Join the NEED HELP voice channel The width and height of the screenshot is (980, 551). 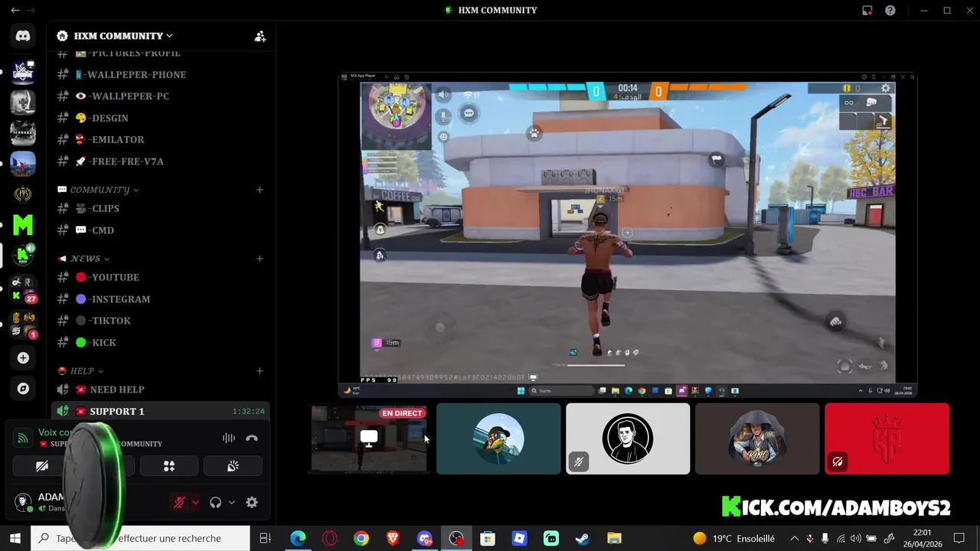[160, 390]
